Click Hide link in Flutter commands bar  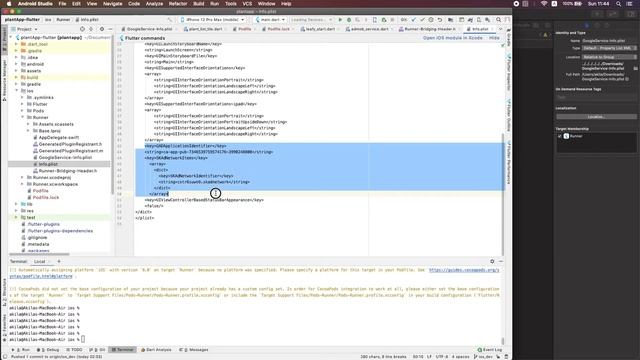click(x=494, y=38)
